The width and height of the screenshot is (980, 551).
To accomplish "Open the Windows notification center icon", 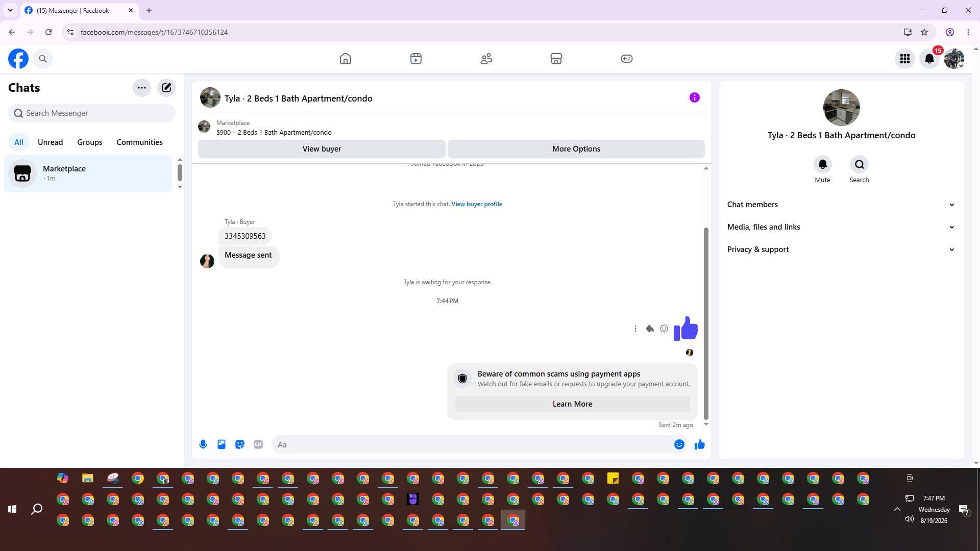I will pyautogui.click(x=964, y=509).
